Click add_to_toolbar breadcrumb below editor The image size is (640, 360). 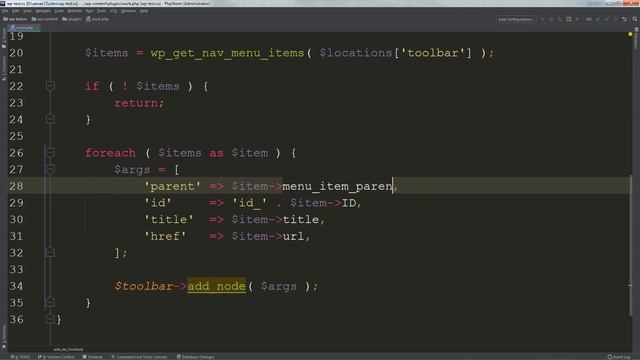click(68, 349)
